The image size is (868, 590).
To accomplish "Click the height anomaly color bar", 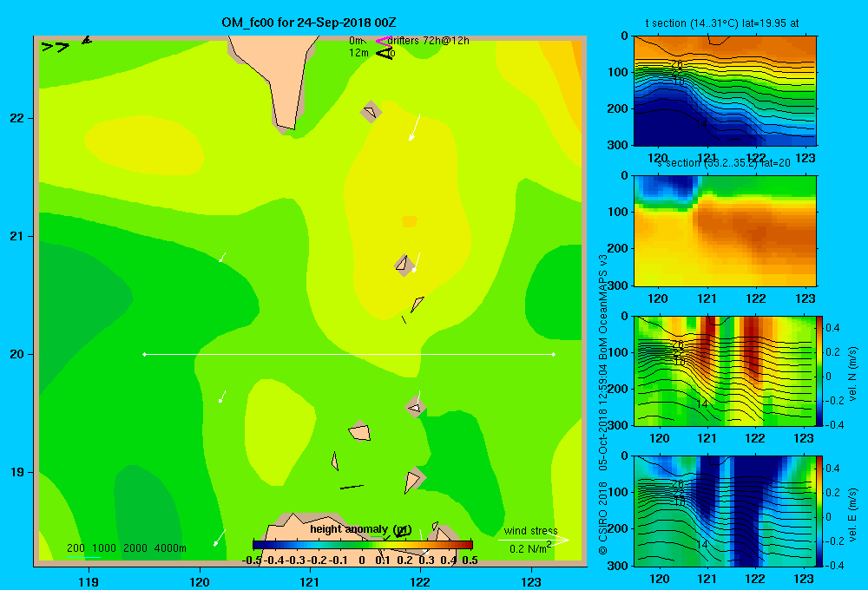I will 363,545.
